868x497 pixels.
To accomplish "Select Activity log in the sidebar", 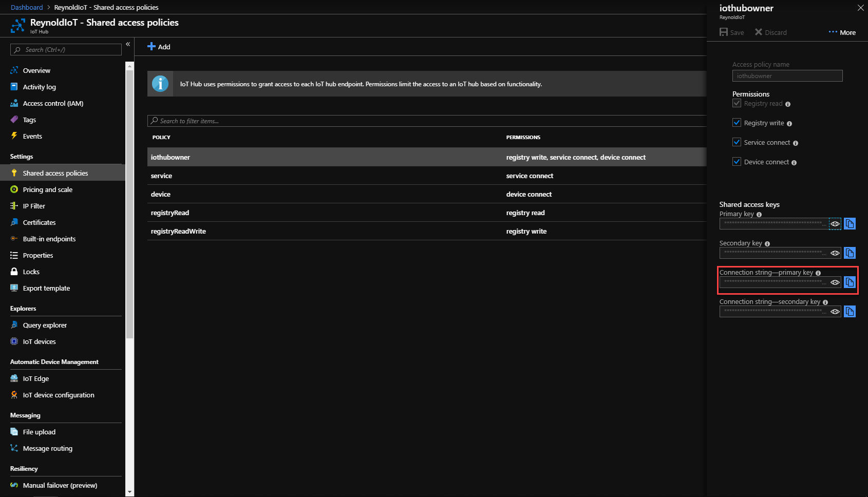I will pos(40,87).
